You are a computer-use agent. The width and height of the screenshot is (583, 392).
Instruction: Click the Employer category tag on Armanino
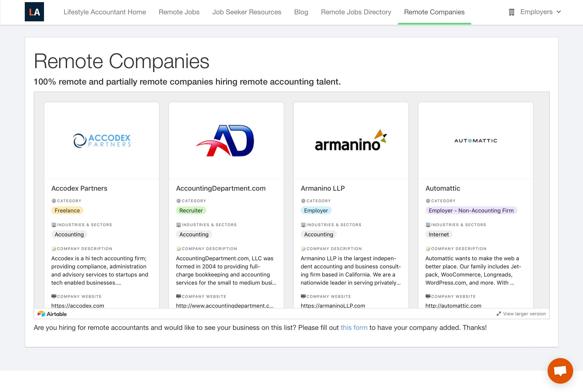tap(316, 211)
